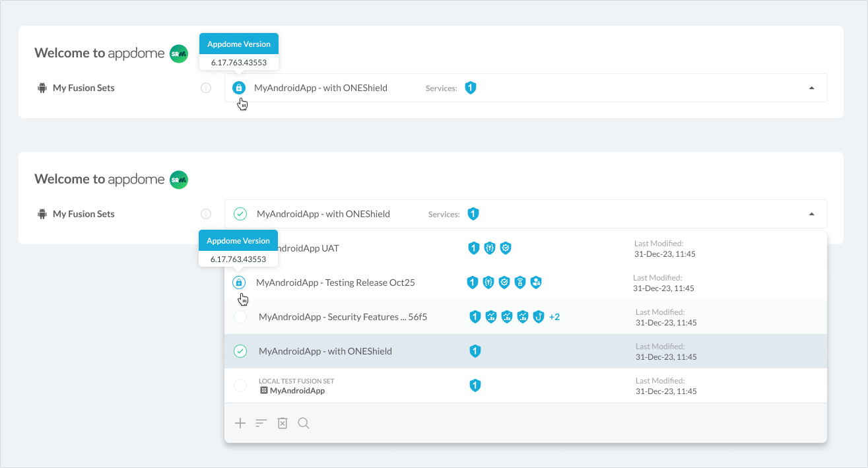Choose the LOCAL TEST FUSION SET MyAndroidApp entry

[x=525, y=385]
